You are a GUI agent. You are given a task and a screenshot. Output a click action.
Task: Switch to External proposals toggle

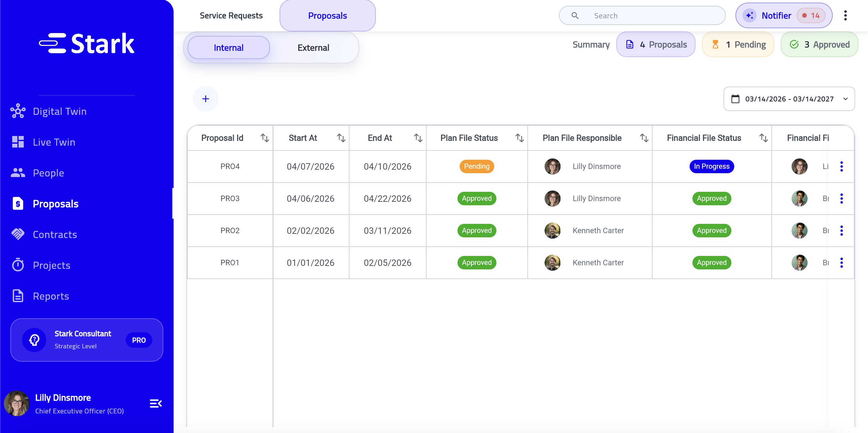point(313,47)
